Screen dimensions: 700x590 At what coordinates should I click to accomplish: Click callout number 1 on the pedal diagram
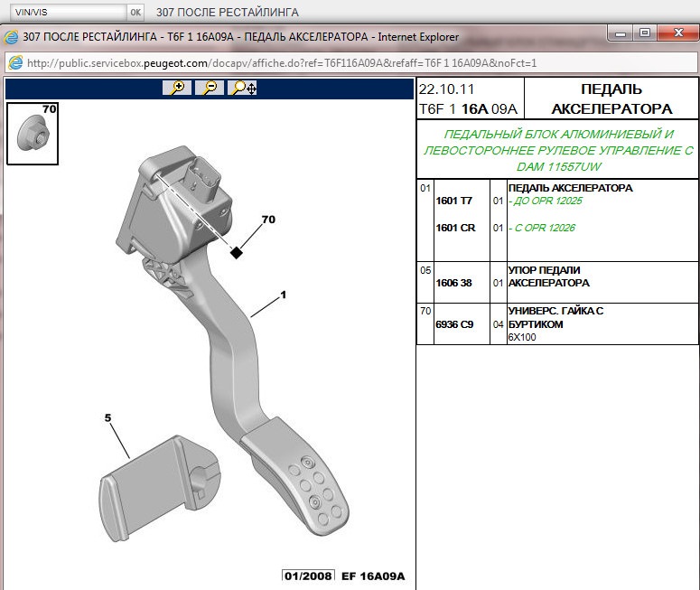[283, 295]
